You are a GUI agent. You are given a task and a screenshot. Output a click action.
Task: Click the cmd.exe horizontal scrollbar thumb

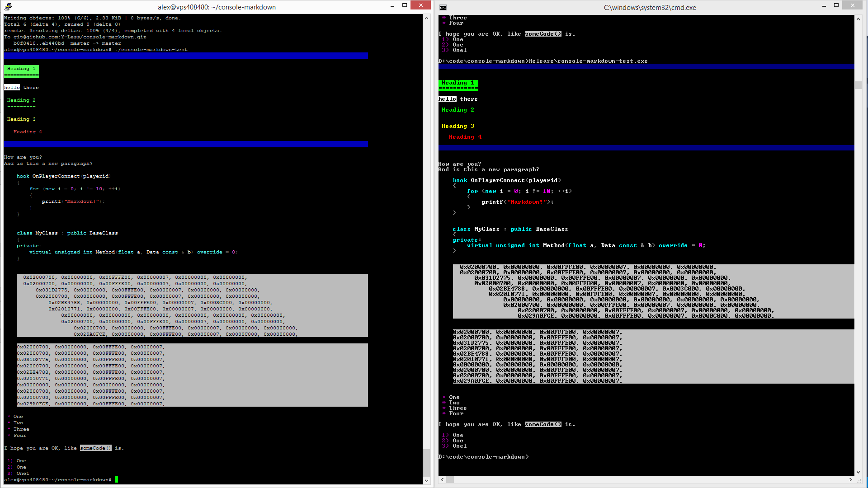coord(450,480)
